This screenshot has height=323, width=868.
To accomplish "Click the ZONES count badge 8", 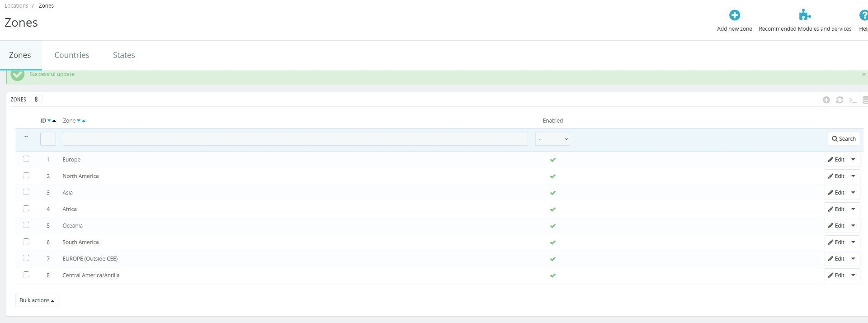I will click(36, 100).
